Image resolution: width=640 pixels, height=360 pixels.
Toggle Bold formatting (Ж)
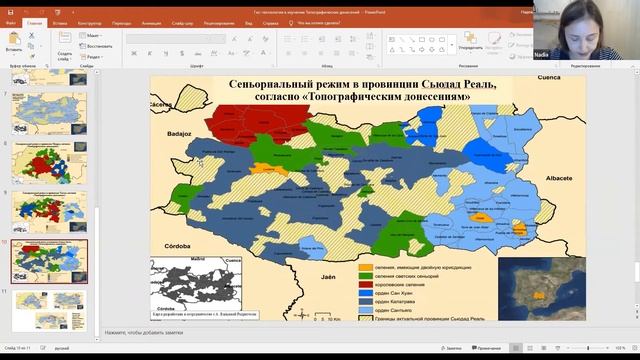(x=134, y=53)
